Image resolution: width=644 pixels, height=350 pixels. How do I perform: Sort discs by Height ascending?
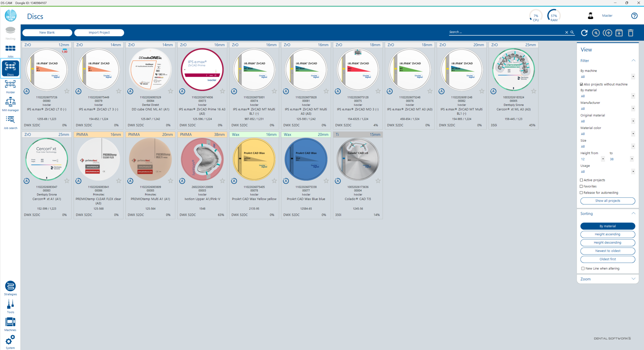[608, 234]
